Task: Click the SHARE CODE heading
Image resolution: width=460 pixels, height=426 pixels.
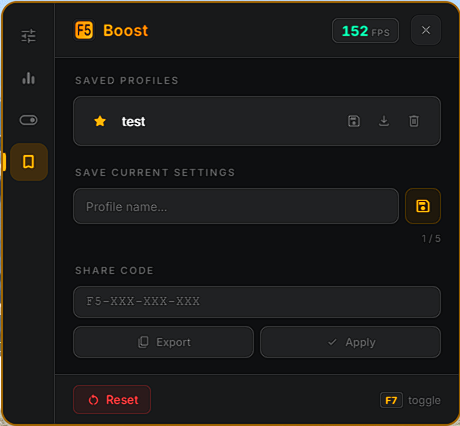Action: click(114, 270)
